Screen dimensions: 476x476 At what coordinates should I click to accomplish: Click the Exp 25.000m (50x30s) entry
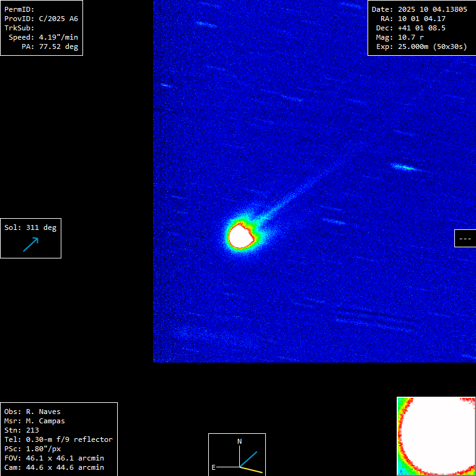tap(421, 46)
